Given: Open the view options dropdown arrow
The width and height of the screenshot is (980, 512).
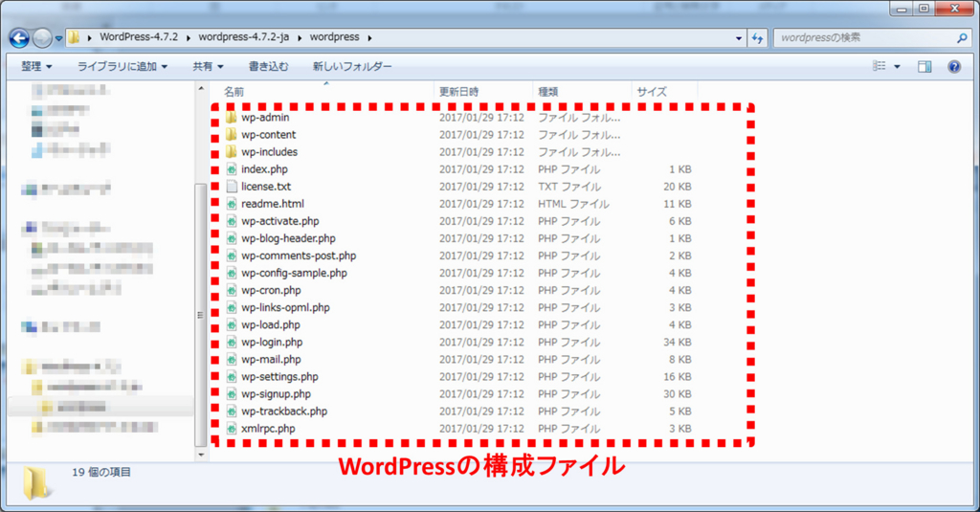Looking at the screenshot, I should 897,66.
